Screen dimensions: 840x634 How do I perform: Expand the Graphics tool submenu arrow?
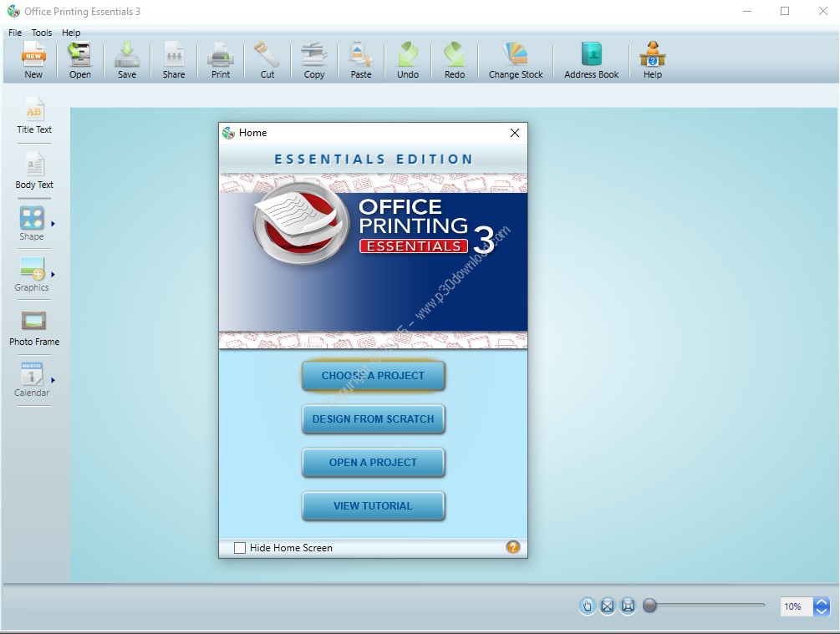click(53, 274)
